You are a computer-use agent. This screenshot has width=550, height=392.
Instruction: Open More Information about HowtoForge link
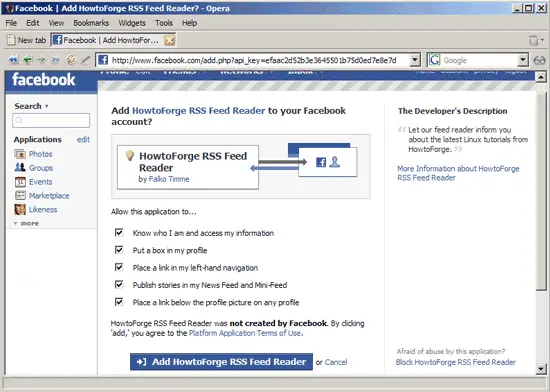click(458, 173)
